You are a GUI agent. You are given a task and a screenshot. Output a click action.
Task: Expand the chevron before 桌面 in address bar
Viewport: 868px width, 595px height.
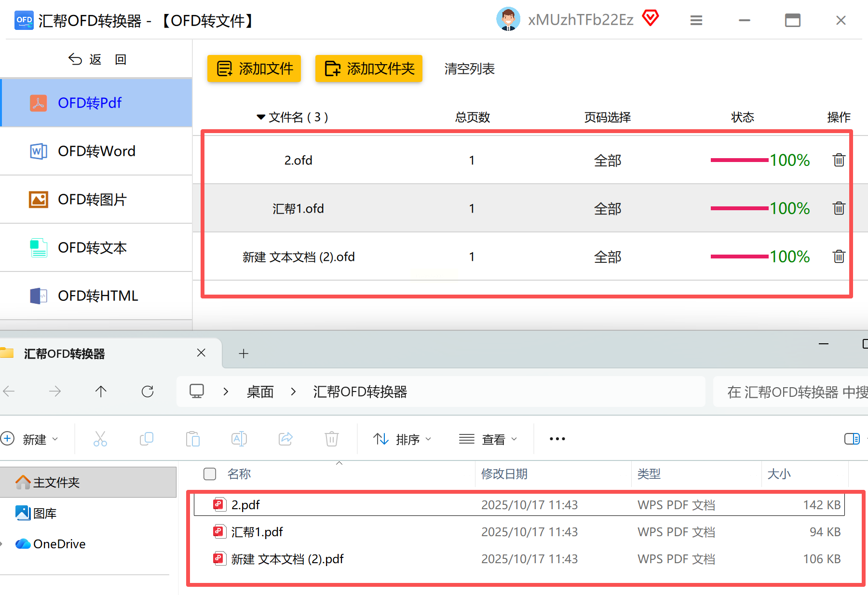click(226, 391)
